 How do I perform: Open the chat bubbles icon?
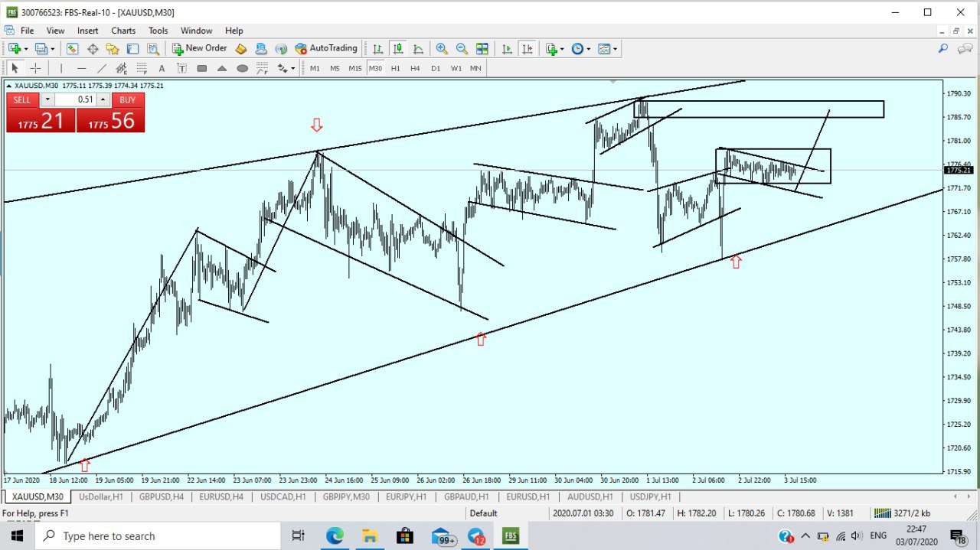pyautogui.click(x=965, y=49)
